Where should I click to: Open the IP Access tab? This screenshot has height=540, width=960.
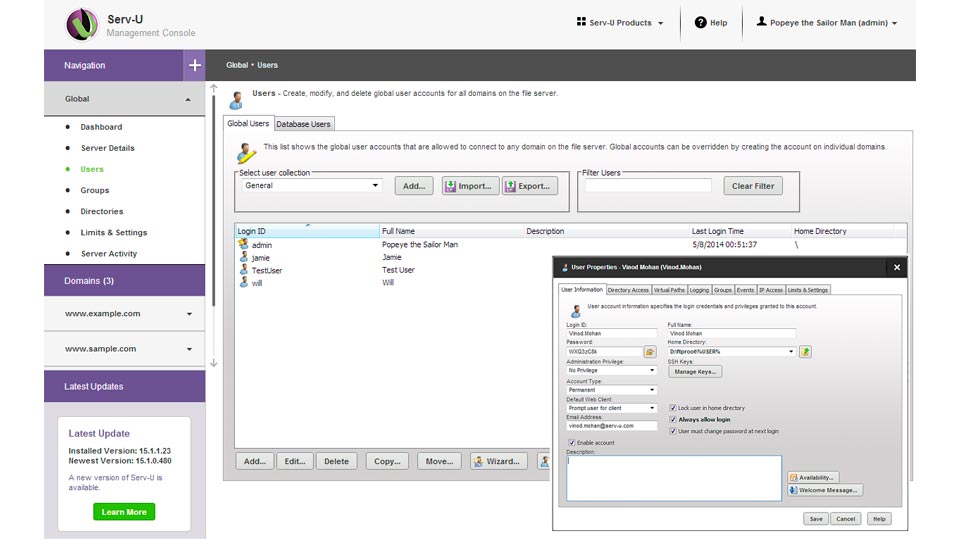click(771, 290)
